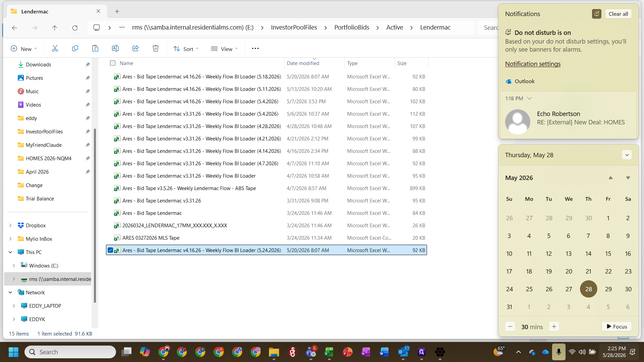Increase focus time with plus button
Screen dimensions: 644x362
coord(554,326)
